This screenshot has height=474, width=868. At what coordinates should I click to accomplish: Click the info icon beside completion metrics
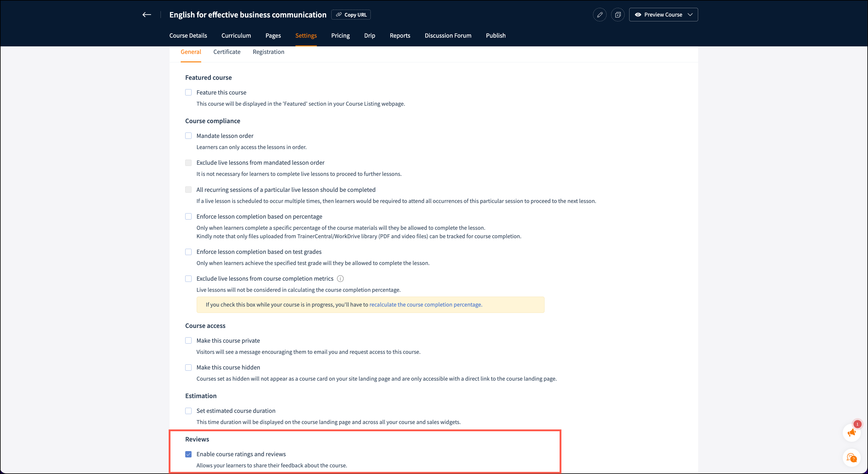(340, 279)
